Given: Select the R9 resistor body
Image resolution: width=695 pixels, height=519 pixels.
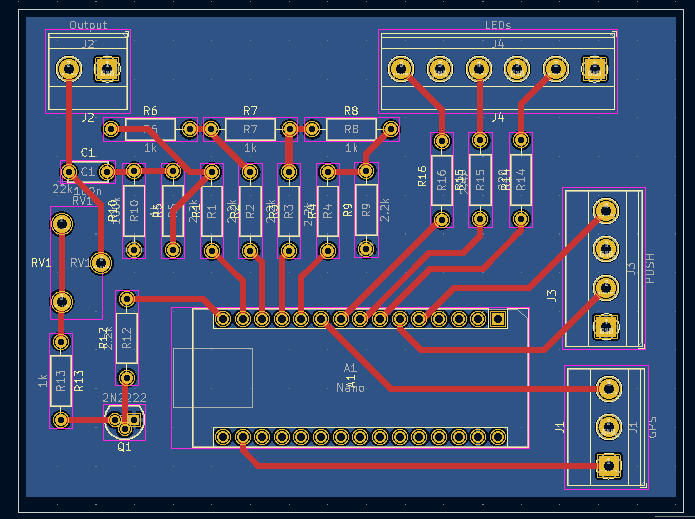Looking at the screenshot, I should tap(366, 210).
